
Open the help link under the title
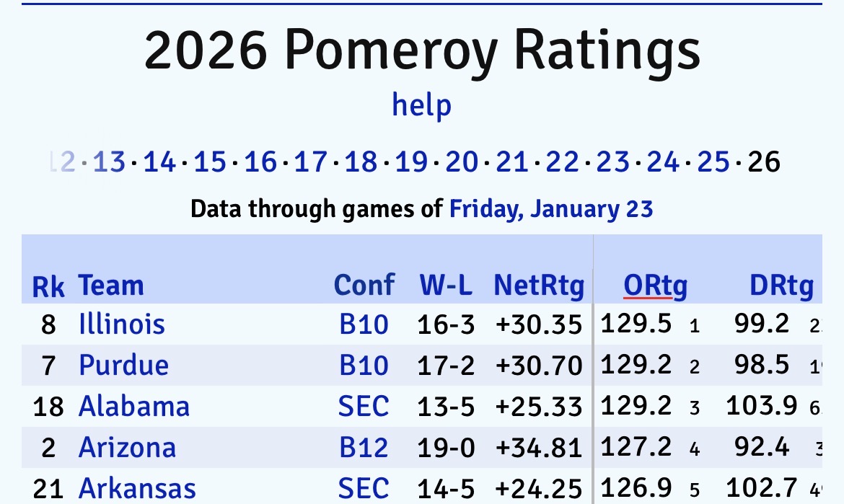coord(421,105)
